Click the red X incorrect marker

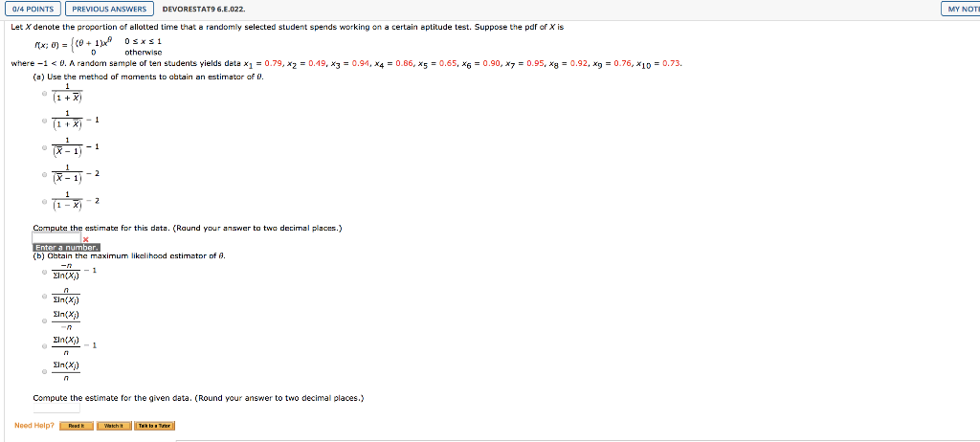85,239
